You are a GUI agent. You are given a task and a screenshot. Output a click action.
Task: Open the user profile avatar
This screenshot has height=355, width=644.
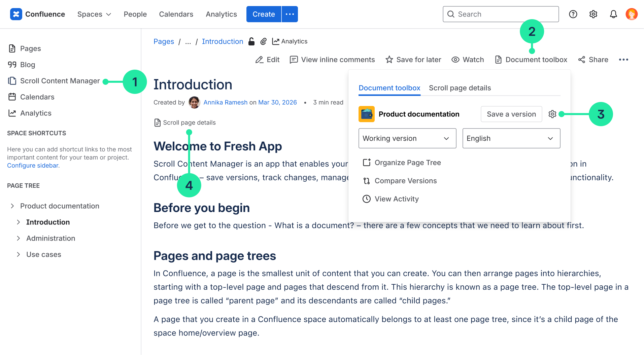click(x=632, y=14)
